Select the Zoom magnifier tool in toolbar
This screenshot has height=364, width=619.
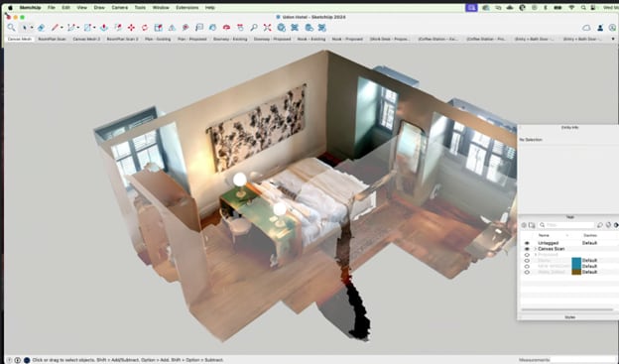254,27
